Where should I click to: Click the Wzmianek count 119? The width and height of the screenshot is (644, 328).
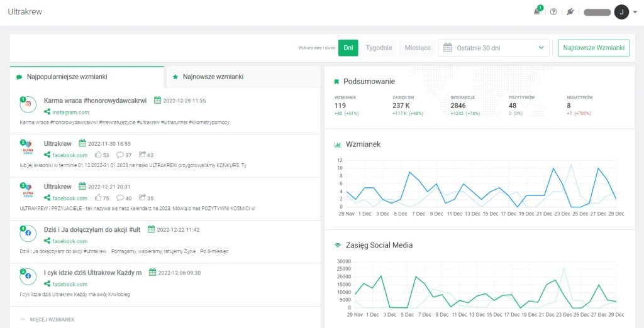click(x=340, y=106)
